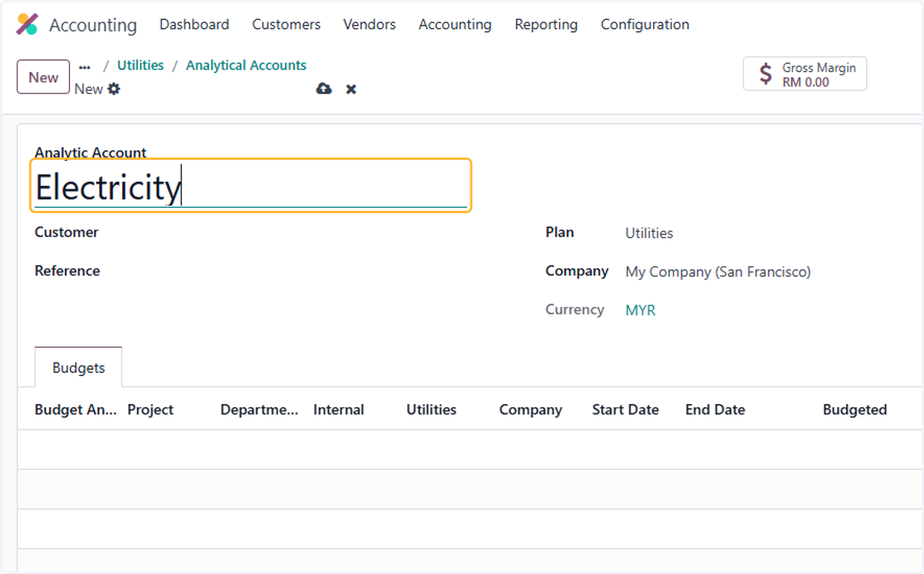Open the Vendors menu

(x=370, y=25)
